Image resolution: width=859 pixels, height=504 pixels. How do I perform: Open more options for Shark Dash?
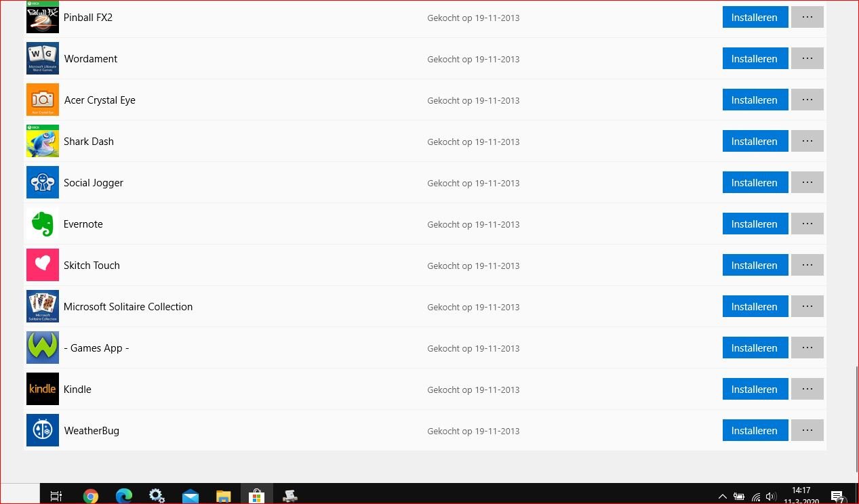tap(807, 141)
